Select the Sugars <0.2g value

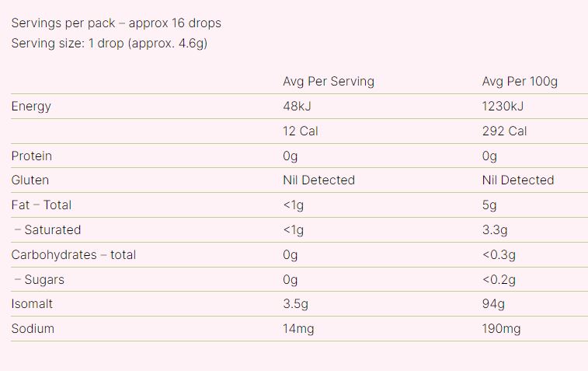point(499,280)
